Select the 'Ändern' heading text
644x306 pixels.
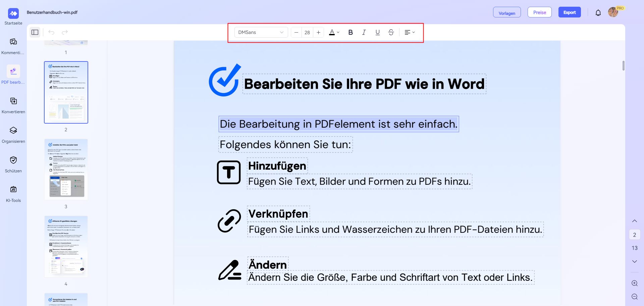point(268,265)
